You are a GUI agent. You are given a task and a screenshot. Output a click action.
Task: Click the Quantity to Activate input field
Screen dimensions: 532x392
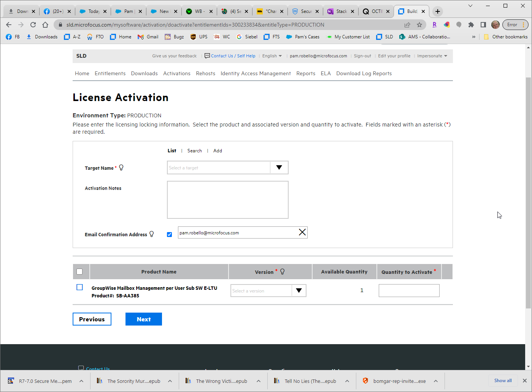click(x=409, y=291)
